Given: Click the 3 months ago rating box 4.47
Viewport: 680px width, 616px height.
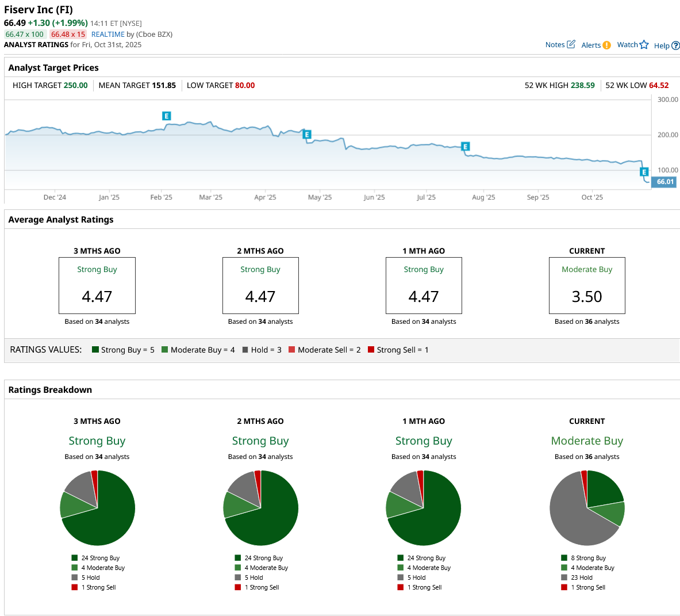Looking at the screenshot, I should (97, 285).
